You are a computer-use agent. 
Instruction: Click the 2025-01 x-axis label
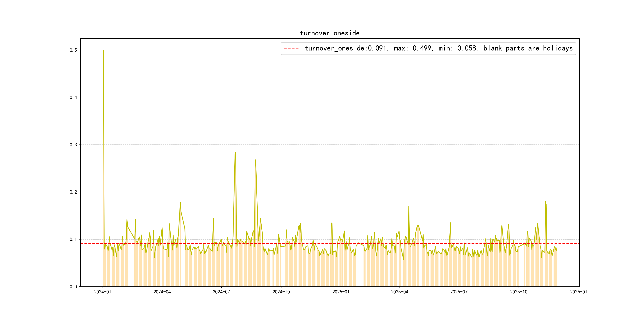[341, 292]
